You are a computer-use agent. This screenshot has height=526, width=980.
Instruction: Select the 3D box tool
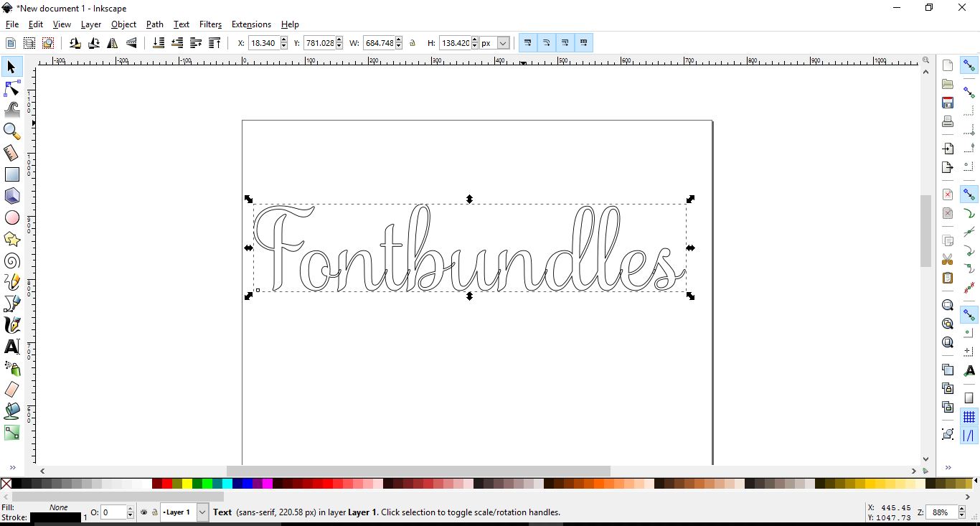pyautogui.click(x=11, y=196)
